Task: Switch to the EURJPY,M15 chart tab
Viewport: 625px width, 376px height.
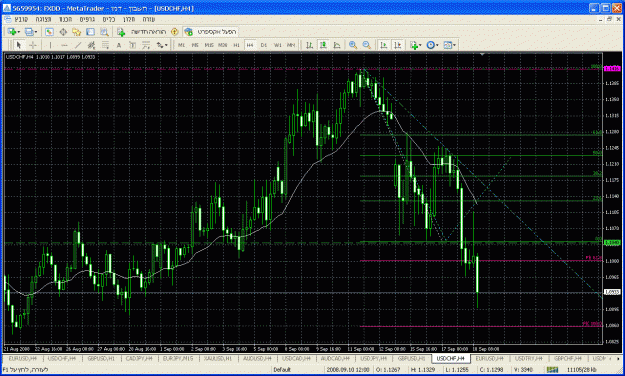Action: pos(178,358)
